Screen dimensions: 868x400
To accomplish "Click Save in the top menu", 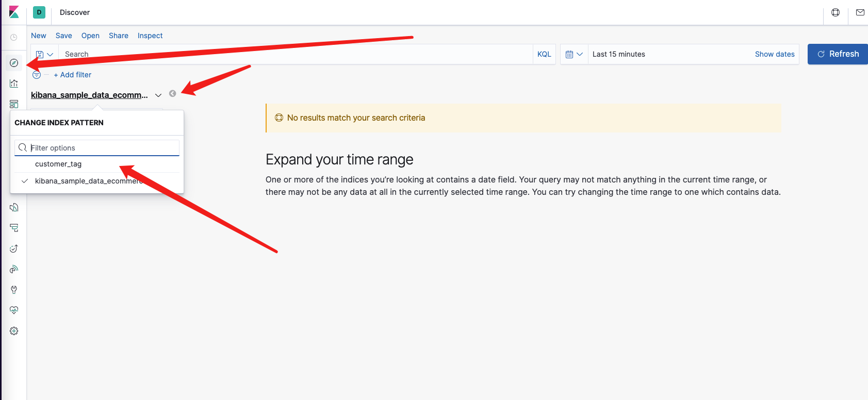I will pyautogui.click(x=64, y=36).
